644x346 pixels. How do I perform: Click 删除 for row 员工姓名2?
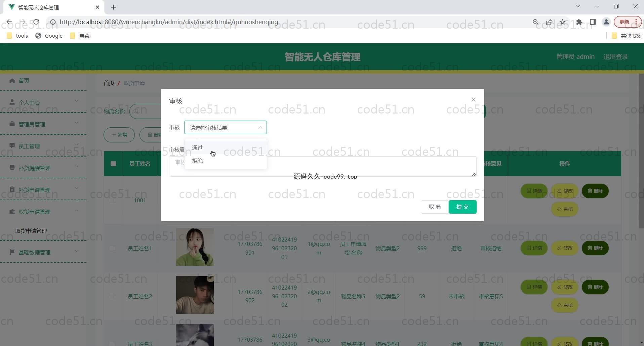click(595, 287)
